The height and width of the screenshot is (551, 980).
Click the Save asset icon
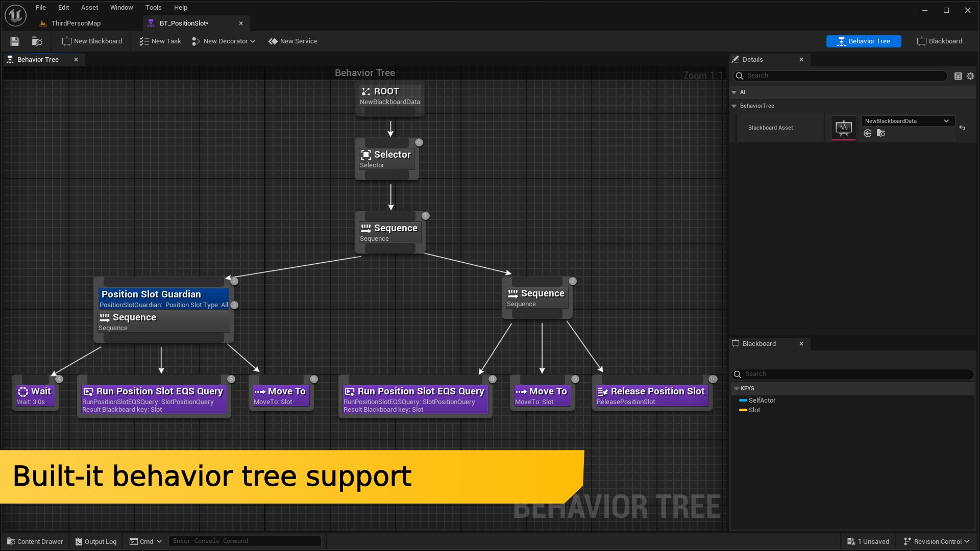point(15,41)
